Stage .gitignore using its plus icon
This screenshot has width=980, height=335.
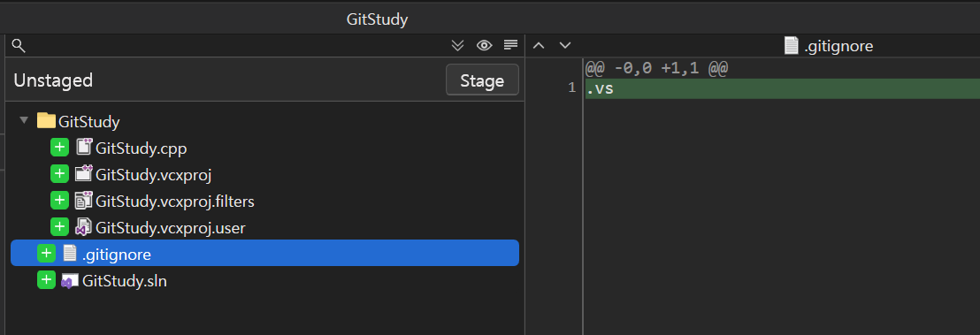point(46,253)
